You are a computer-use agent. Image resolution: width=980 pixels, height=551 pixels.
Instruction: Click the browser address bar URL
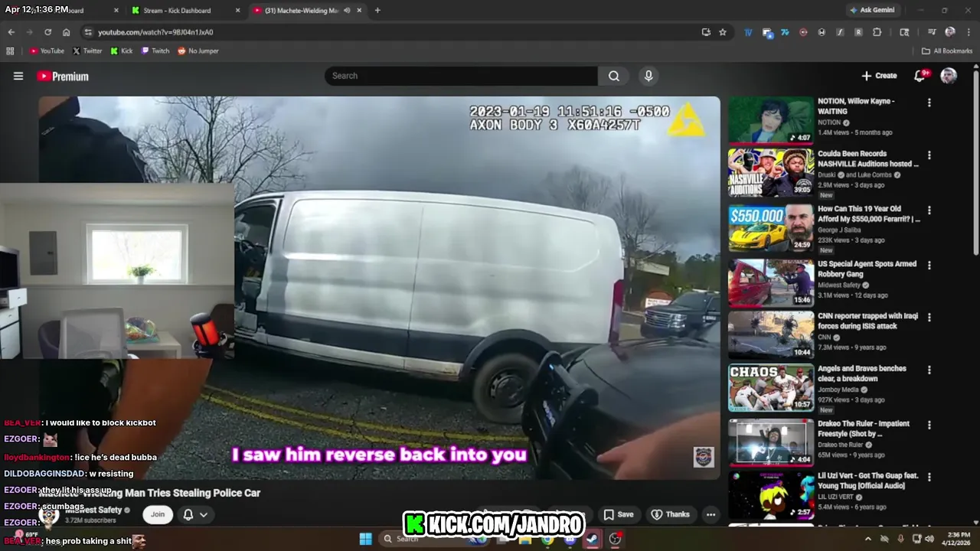155,32
